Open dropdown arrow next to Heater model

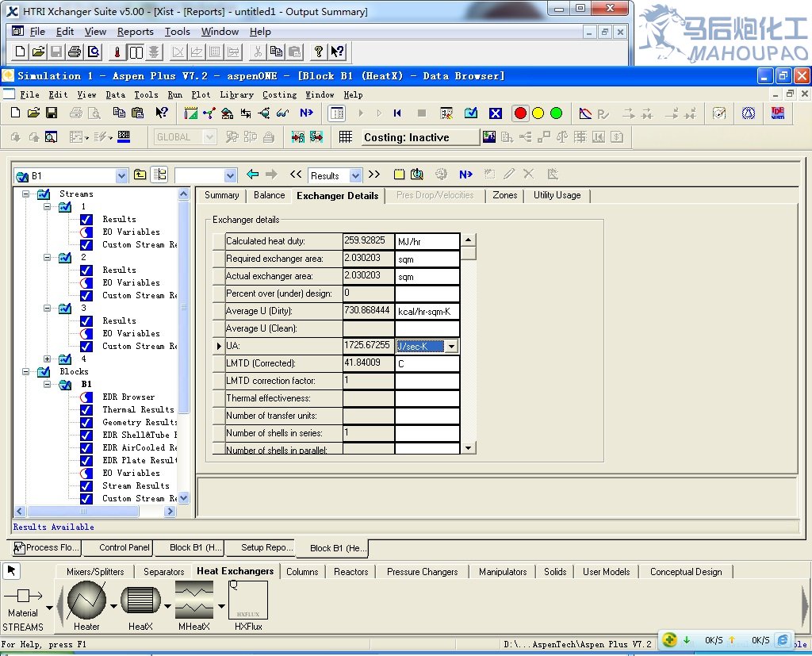[113, 606]
